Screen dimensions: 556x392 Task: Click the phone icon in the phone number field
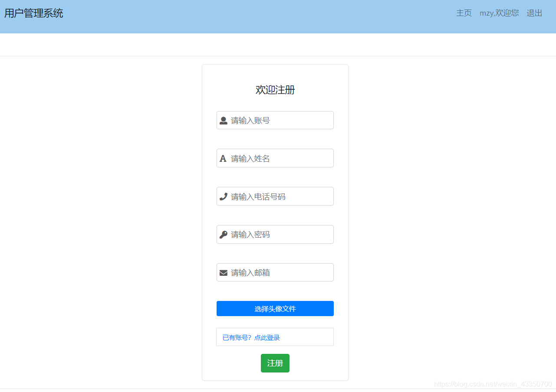(223, 196)
